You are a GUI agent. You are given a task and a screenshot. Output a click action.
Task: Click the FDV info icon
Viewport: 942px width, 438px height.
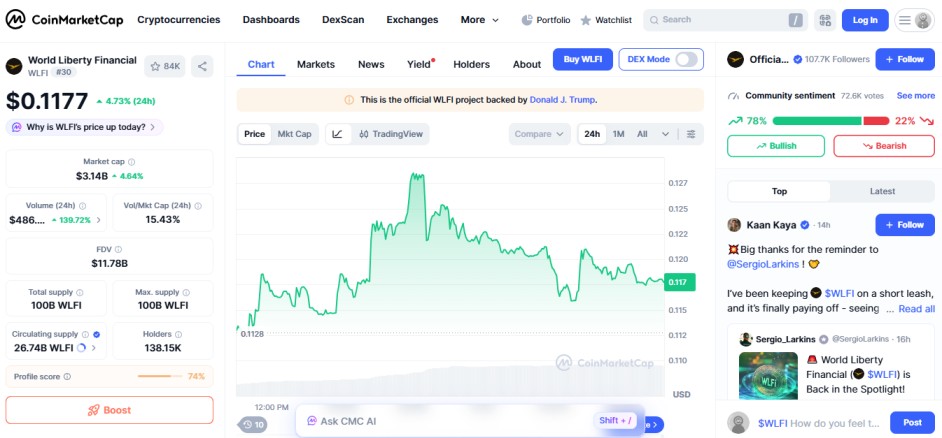pos(118,249)
